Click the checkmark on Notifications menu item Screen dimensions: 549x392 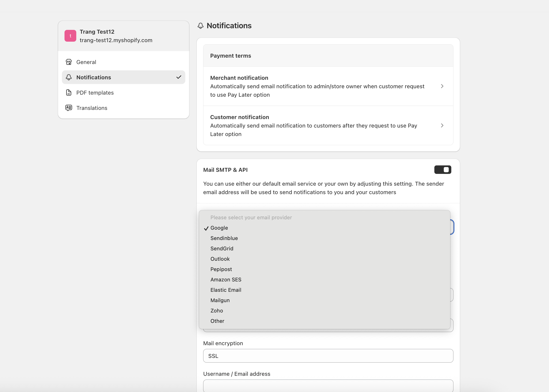click(179, 77)
